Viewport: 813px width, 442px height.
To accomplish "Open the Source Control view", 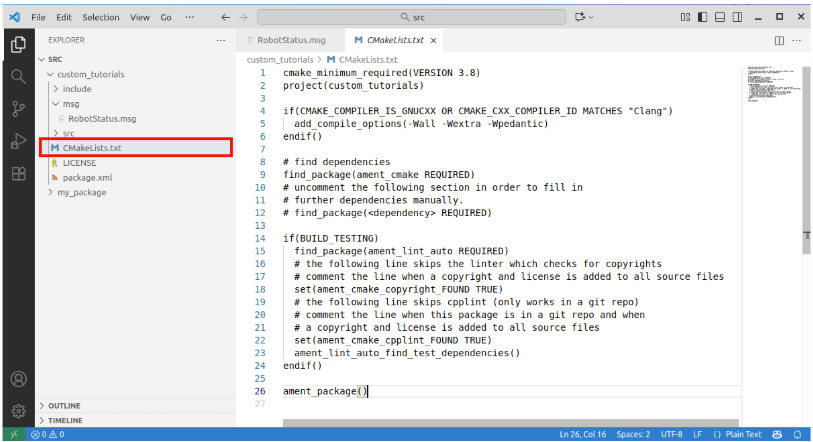I will [x=18, y=108].
